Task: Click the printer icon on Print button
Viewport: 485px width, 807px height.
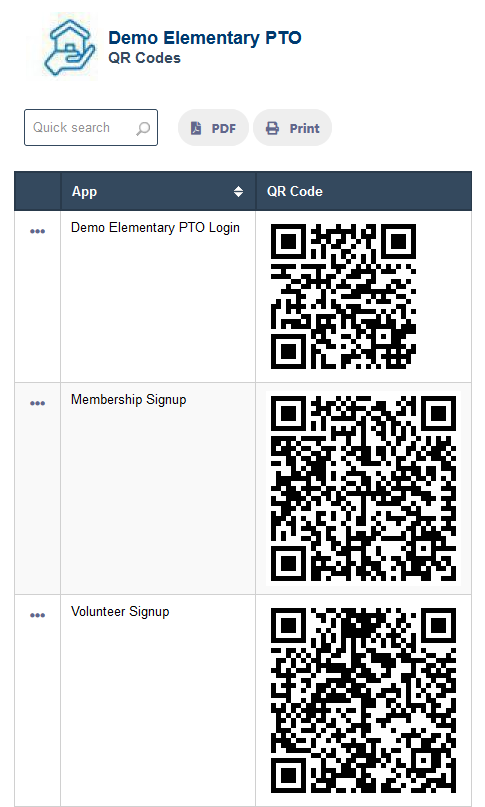Action: [272, 128]
